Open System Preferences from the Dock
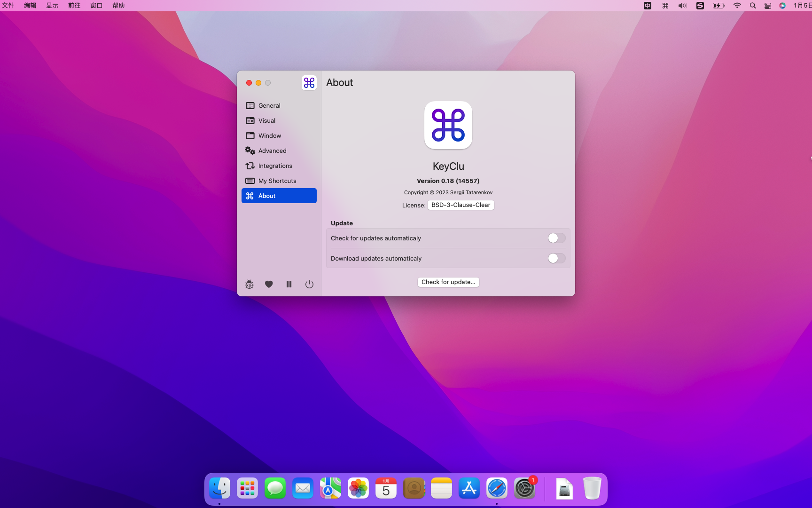Viewport: 812px width, 508px height. [524, 489]
